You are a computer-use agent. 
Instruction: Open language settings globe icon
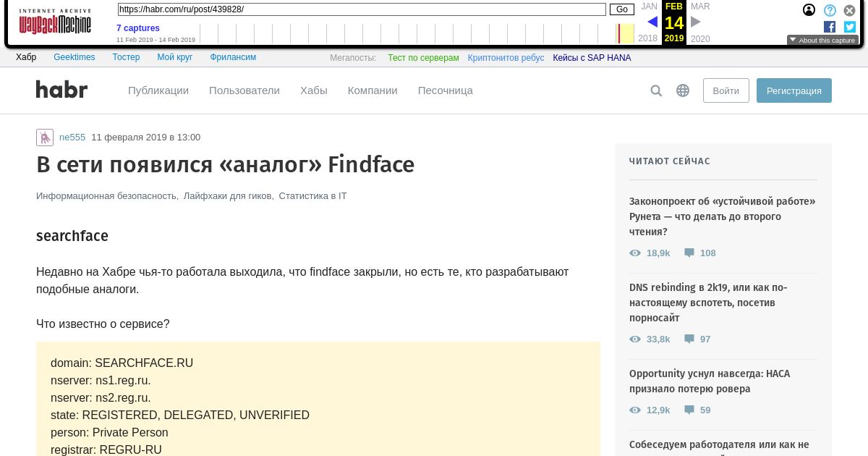[683, 90]
